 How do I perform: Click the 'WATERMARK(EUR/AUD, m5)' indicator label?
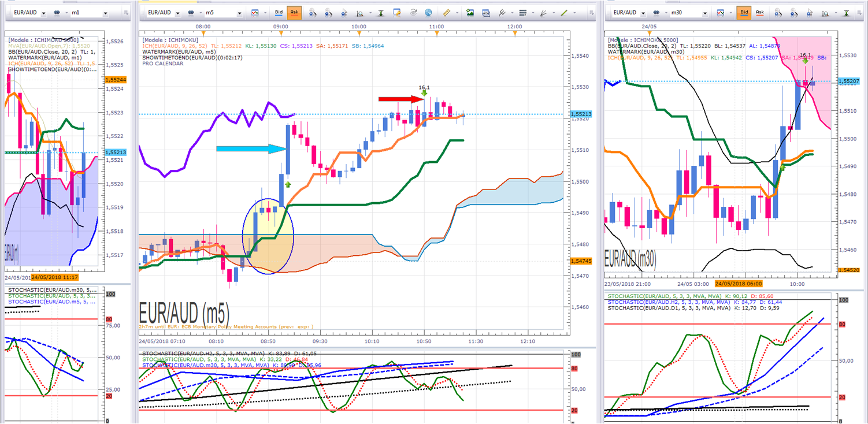point(179,51)
